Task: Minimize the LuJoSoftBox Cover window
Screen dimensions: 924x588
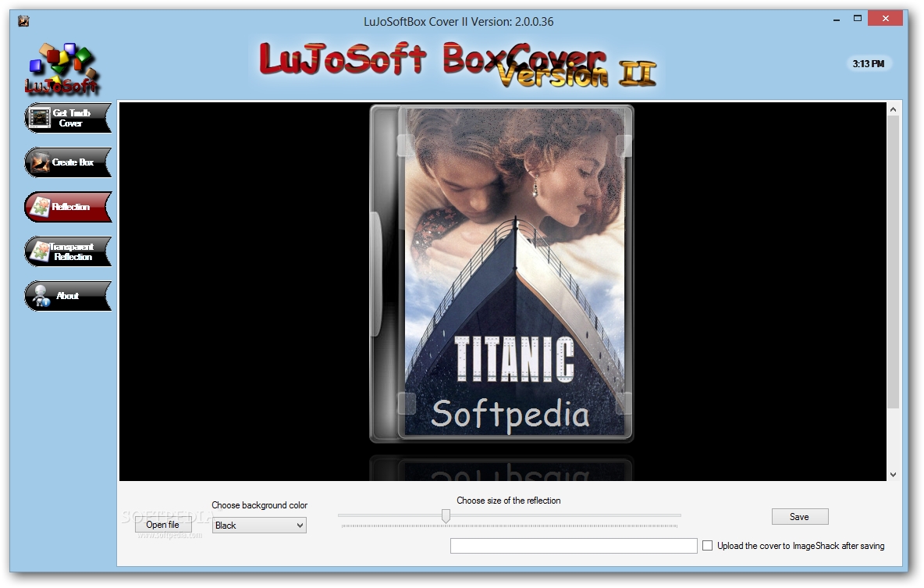Action: click(x=836, y=20)
